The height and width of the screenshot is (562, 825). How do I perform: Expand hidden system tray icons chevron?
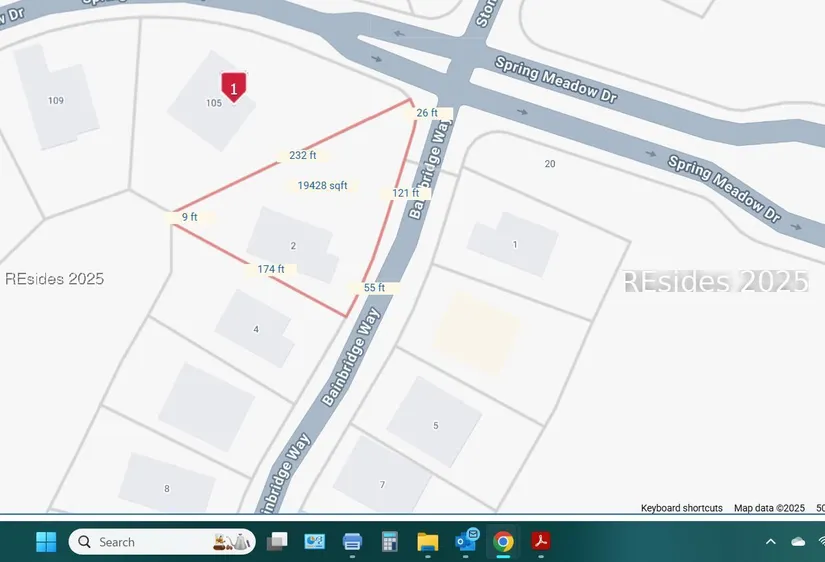[x=770, y=542]
